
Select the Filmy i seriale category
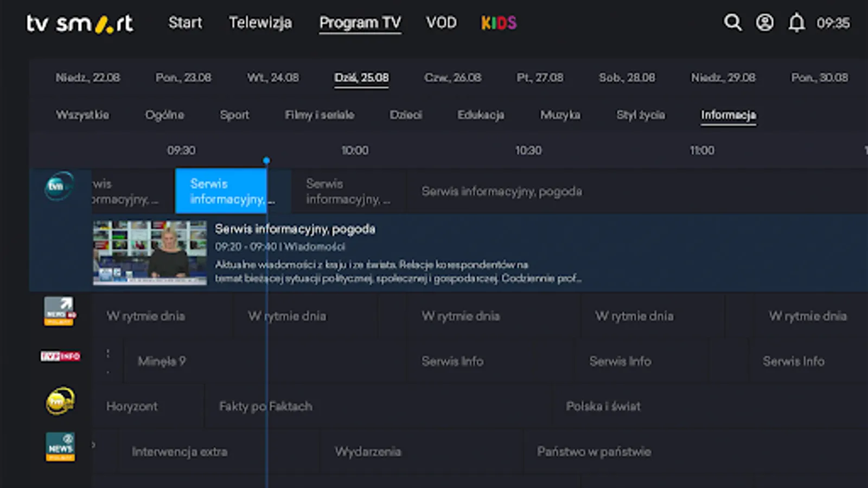click(320, 115)
